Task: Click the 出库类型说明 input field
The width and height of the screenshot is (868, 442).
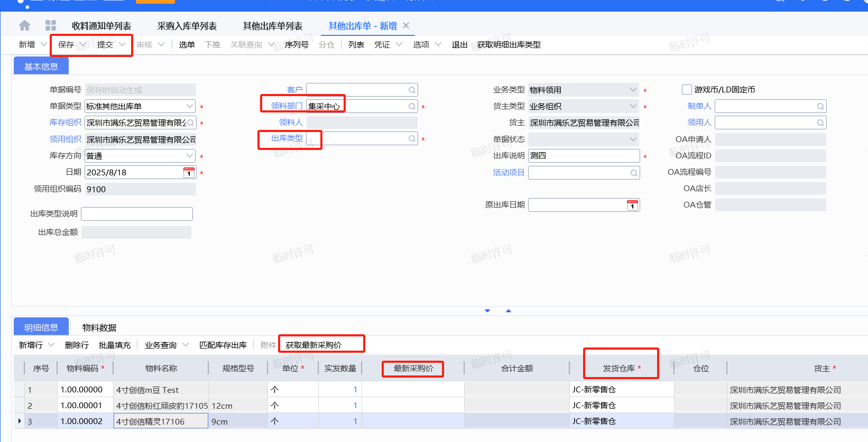Action: pos(137,214)
